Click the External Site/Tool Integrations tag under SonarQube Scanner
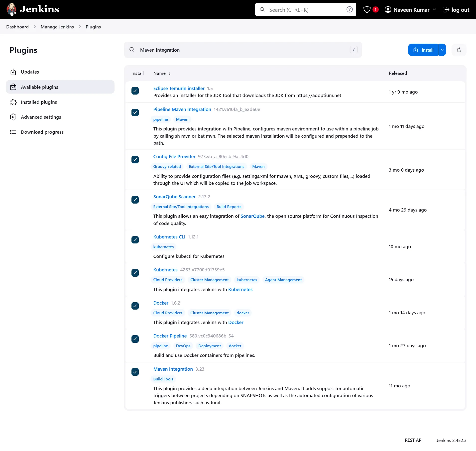This screenshot has width=476, height=451. [181, 207]
